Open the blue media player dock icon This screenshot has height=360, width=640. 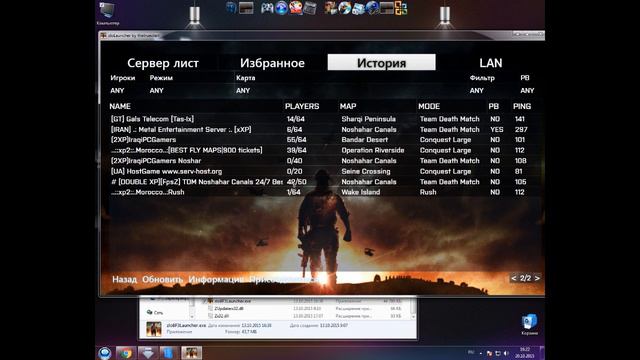coord(281,8)
